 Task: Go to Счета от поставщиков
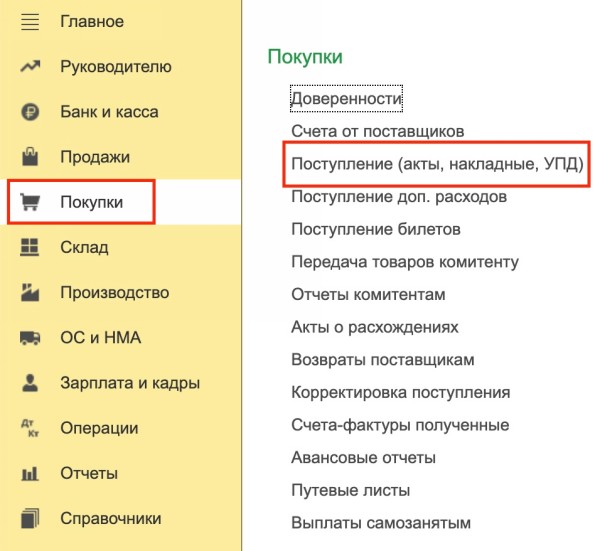(377, 131)
